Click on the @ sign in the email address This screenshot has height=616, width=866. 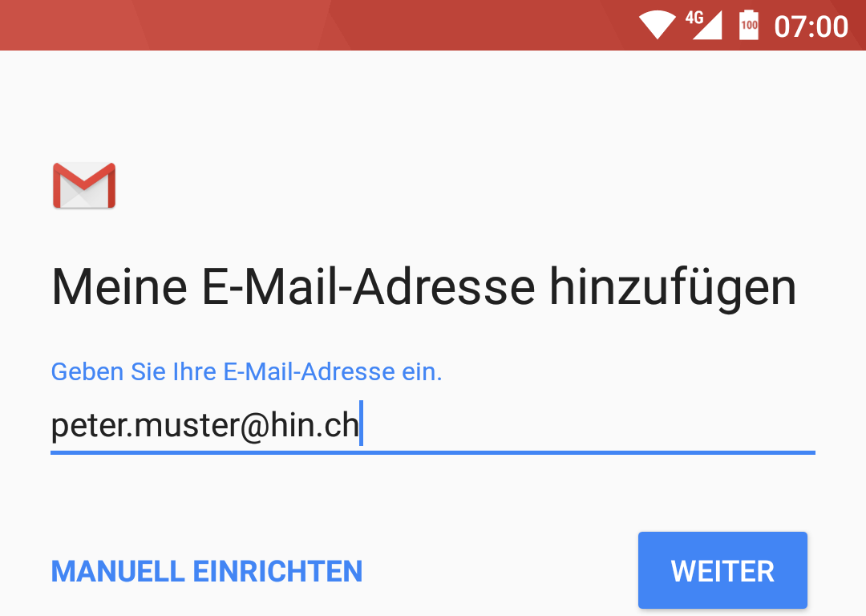pos(255,426)
